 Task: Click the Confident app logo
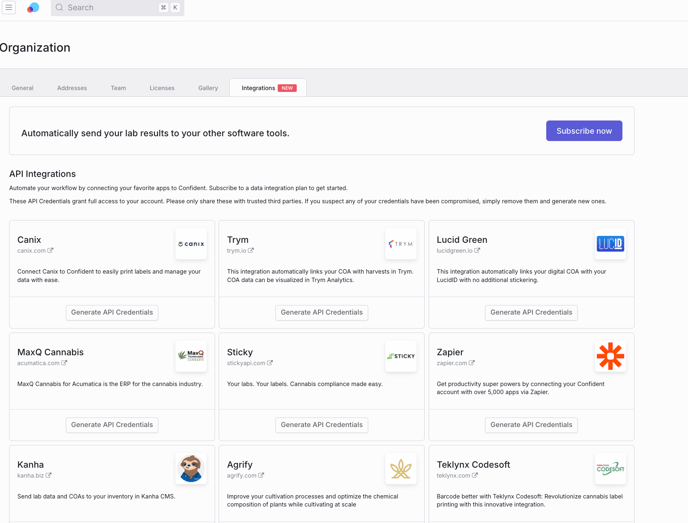[x=33, y=7]
